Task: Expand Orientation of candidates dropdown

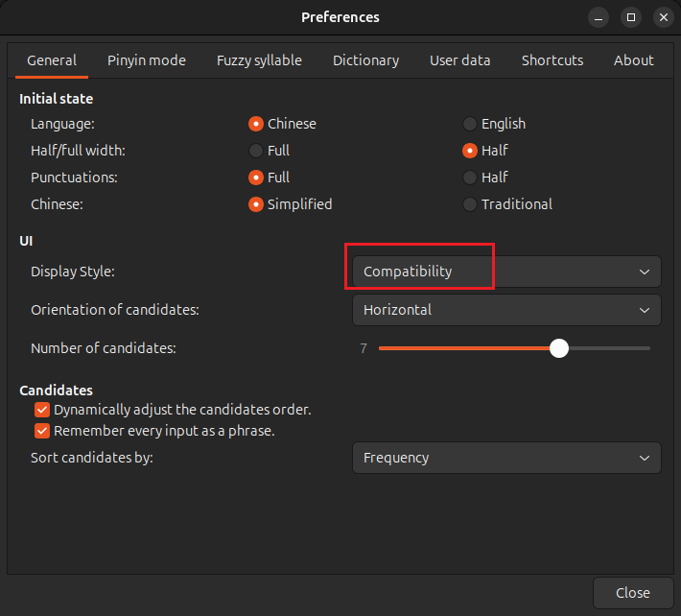Action: tap(506, 310)
